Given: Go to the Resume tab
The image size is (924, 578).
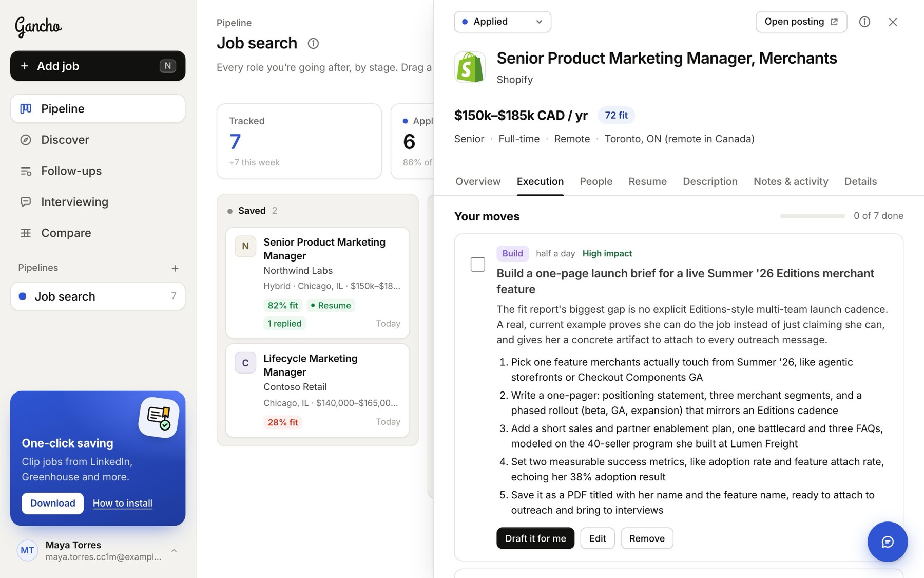Looking at the screenshot, I should [x=647, y=181].
